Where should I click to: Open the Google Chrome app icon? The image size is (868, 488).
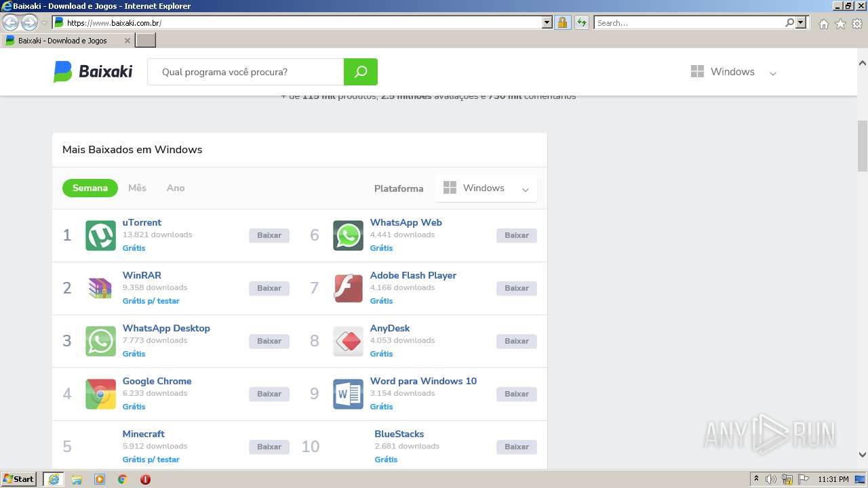100,394
